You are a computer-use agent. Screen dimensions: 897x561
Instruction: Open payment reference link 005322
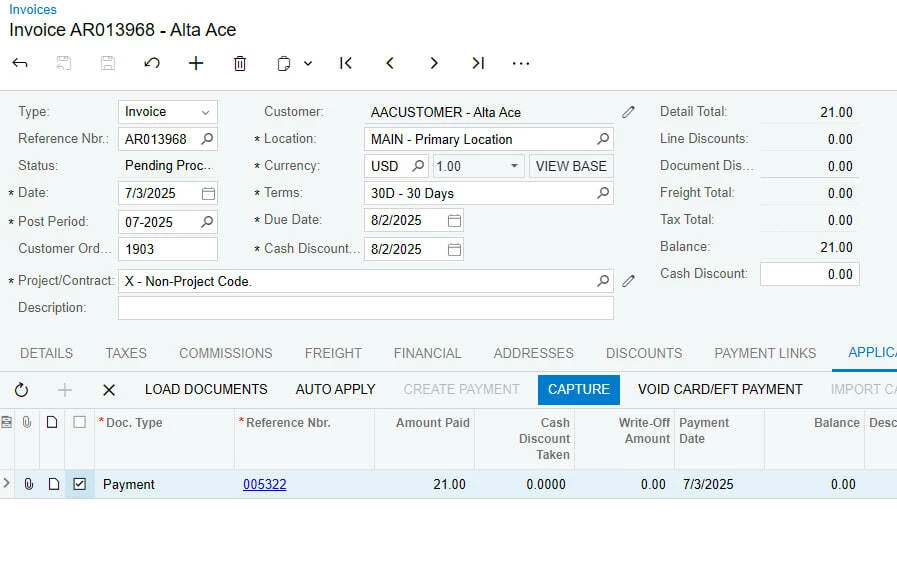click(x=264, y=484)
